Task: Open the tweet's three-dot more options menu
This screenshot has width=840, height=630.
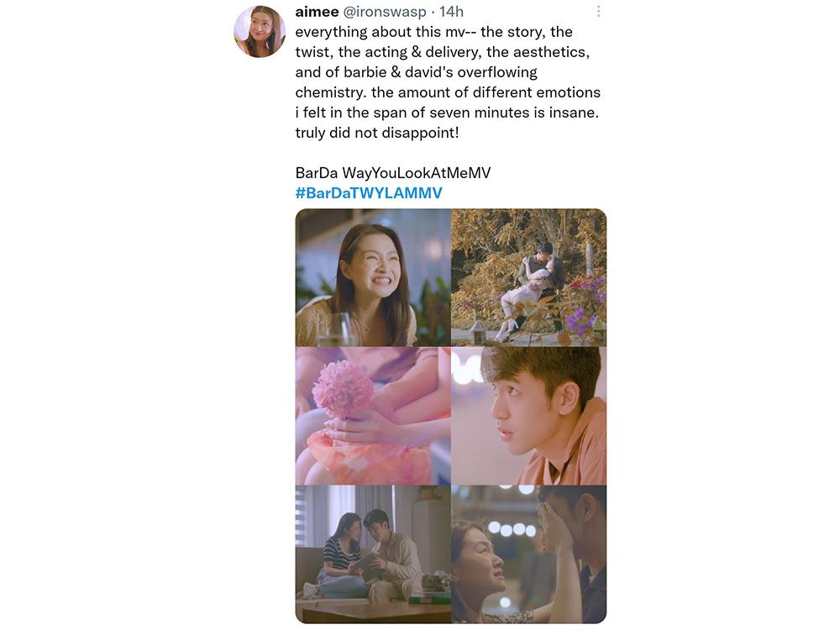Action: (598, 11)
